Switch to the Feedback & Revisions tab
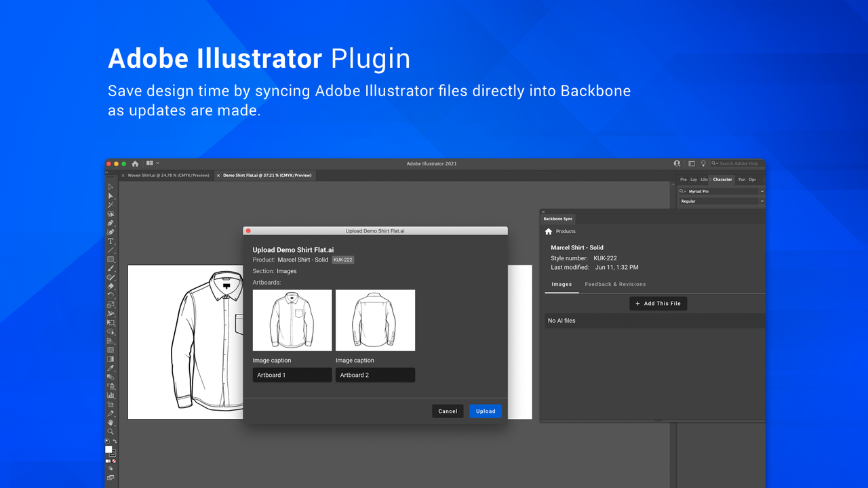 pyautogui.click(x=615, y=284)
